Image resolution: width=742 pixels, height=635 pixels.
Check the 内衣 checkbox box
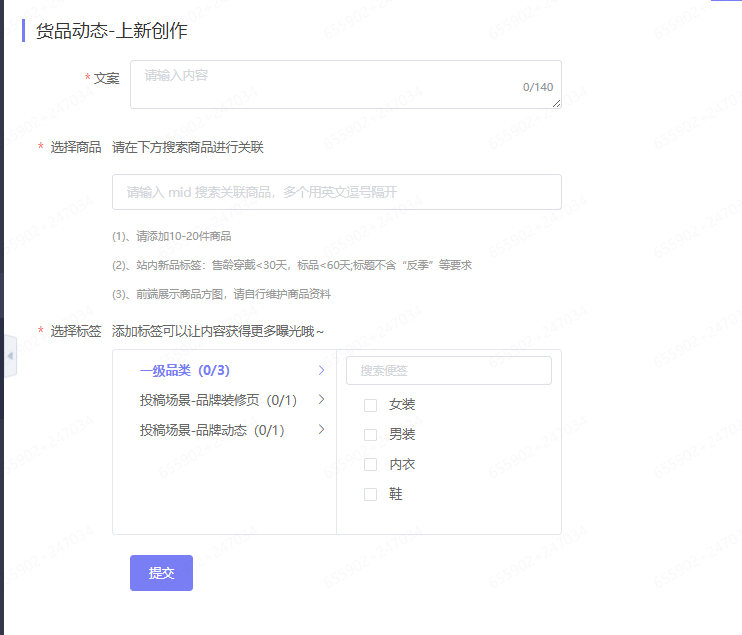click(370, 465)
